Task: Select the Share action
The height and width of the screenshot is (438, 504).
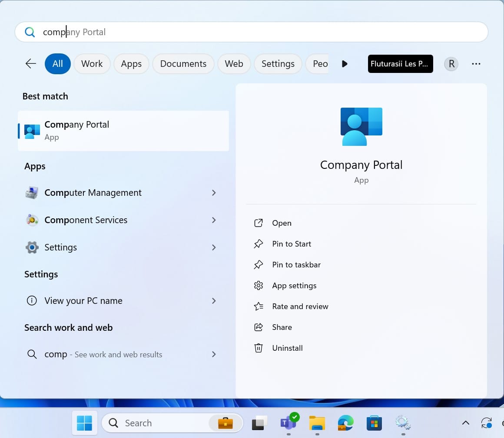Action: (282, 327)
